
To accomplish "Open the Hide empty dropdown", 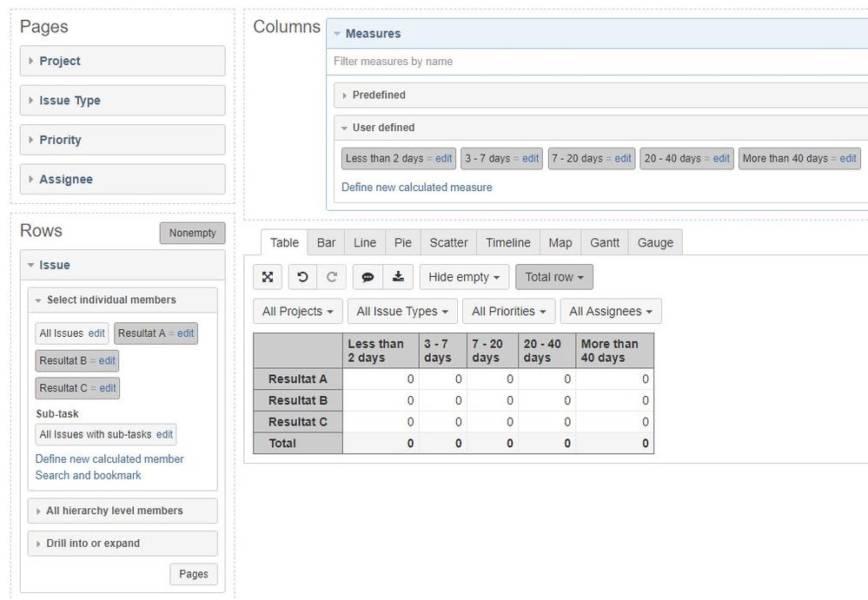I will click(464, 277).
